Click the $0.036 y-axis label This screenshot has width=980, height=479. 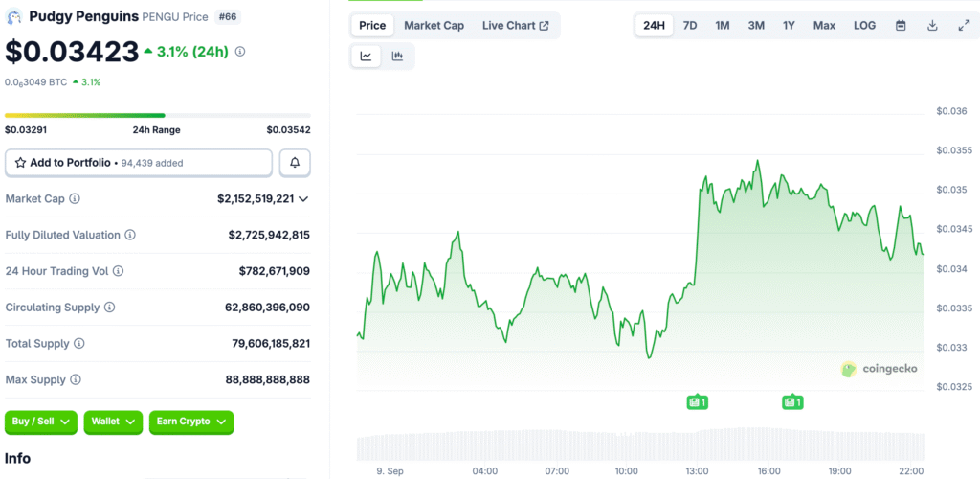coord(951,111)
